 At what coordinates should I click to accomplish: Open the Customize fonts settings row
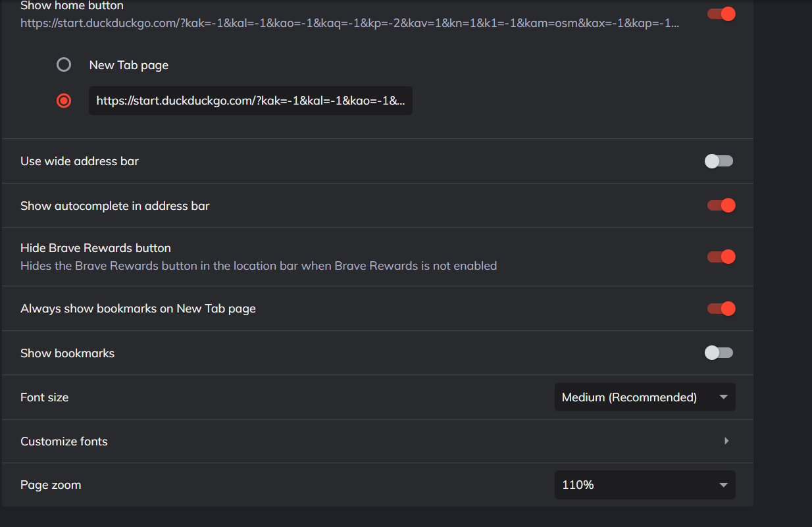point(378,441)
